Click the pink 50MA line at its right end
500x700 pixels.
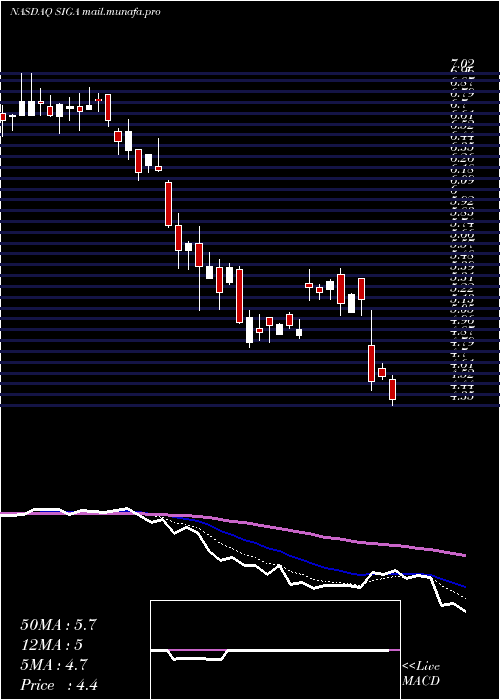[463, 555]
